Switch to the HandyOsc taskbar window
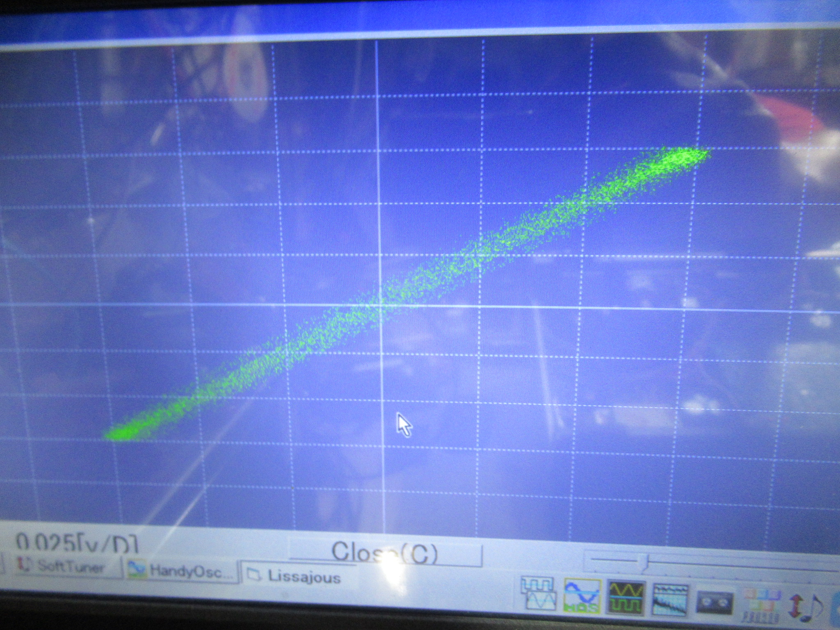 180,571
